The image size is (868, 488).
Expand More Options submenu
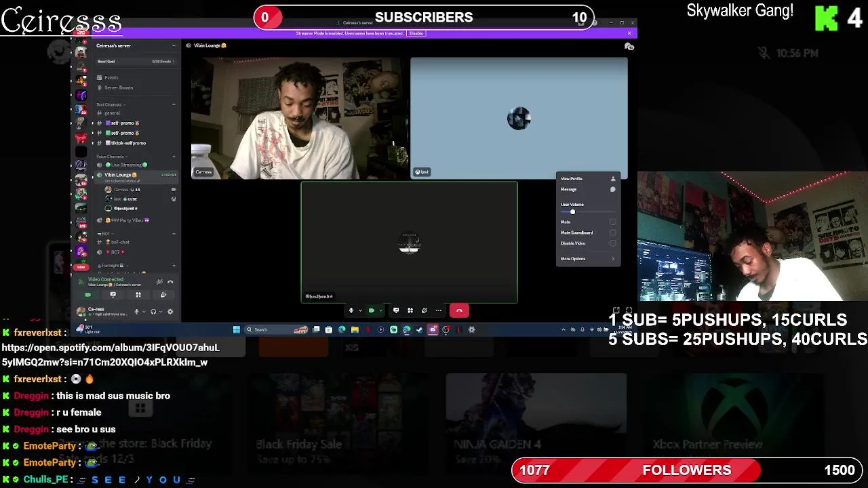pos(588,259)
